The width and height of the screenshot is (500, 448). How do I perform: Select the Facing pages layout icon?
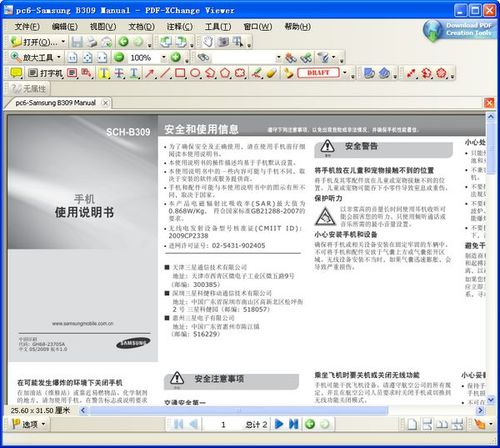[x=442, y=424]
